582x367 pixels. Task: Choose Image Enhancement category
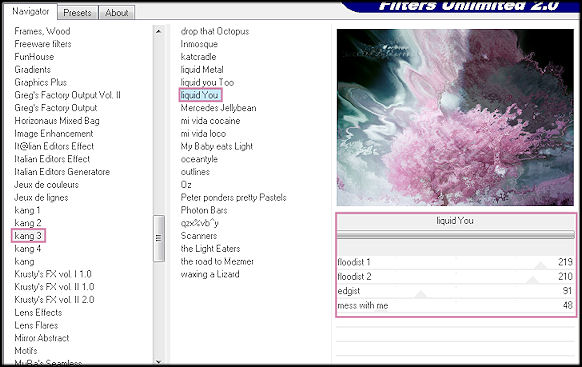click(54, 134)
